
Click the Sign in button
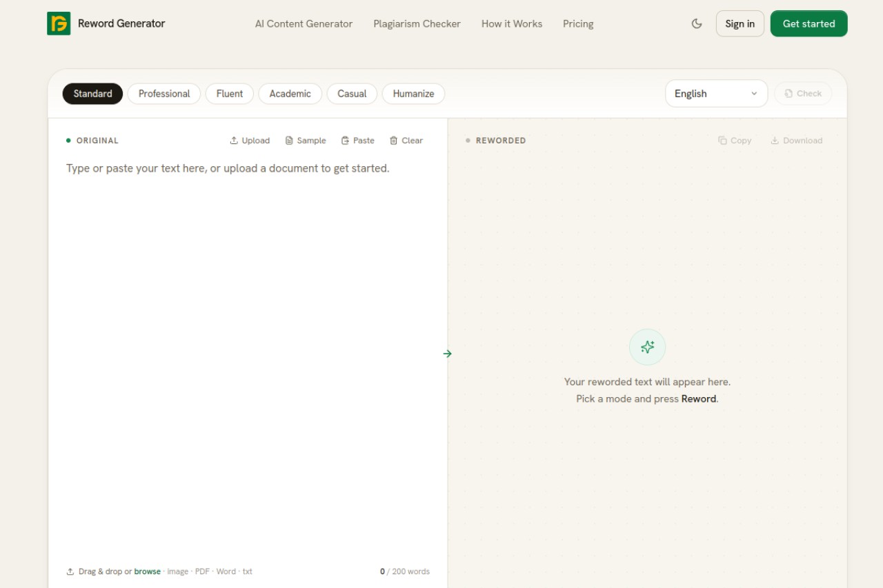pyautogui.click(x=740, y=23)
